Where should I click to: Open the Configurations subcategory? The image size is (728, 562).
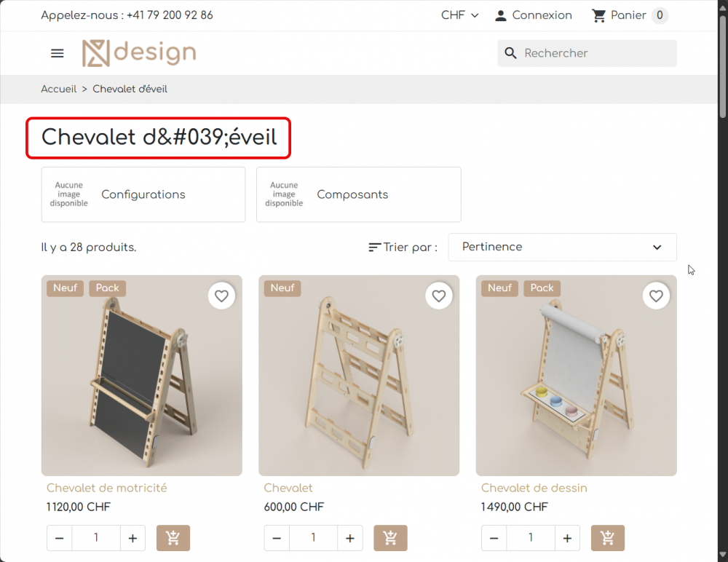(x=143, y=194)
